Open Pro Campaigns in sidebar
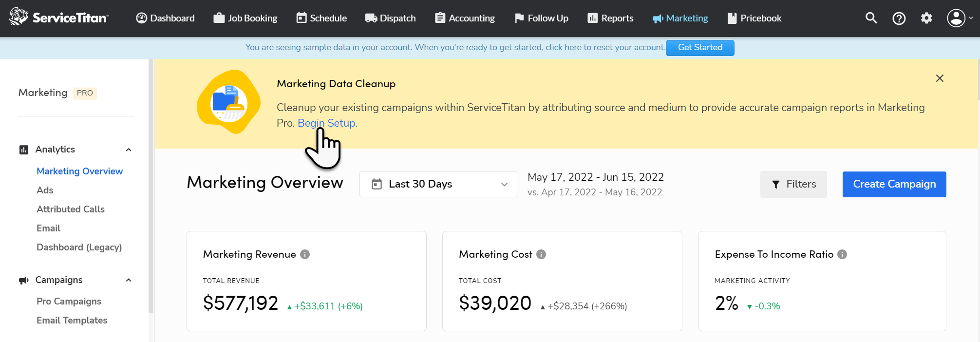This screenshot has height=342, width=980. [69, 301]
